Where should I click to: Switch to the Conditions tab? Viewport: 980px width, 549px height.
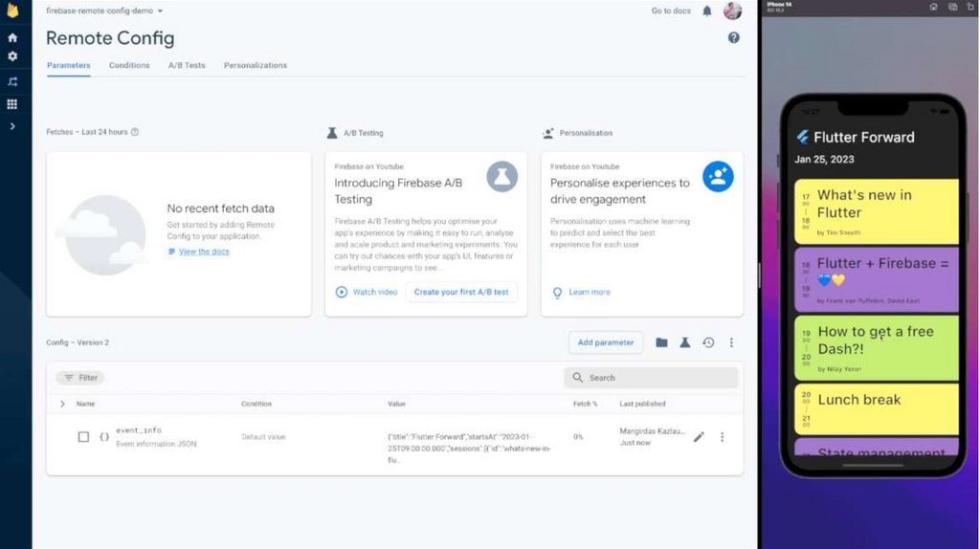[x=129, y=65]
